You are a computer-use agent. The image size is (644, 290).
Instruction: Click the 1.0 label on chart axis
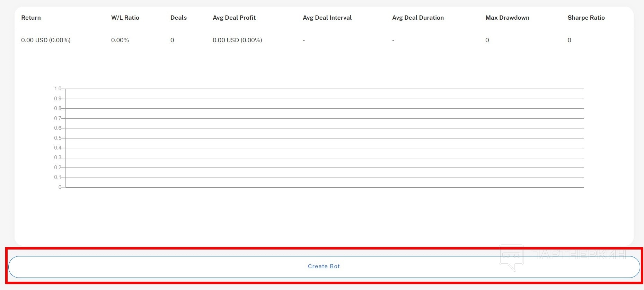(58, 89)
